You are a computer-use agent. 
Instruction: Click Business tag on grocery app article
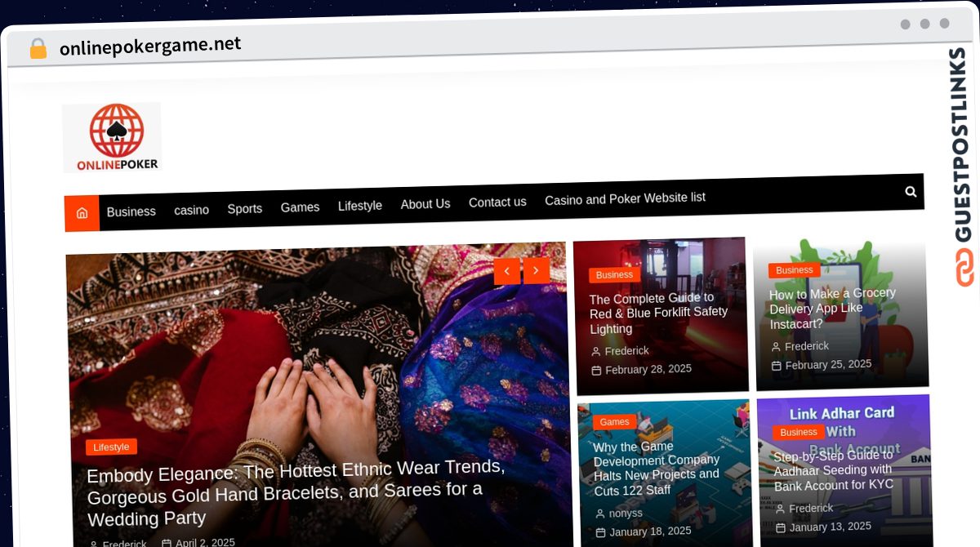[794, 270]
